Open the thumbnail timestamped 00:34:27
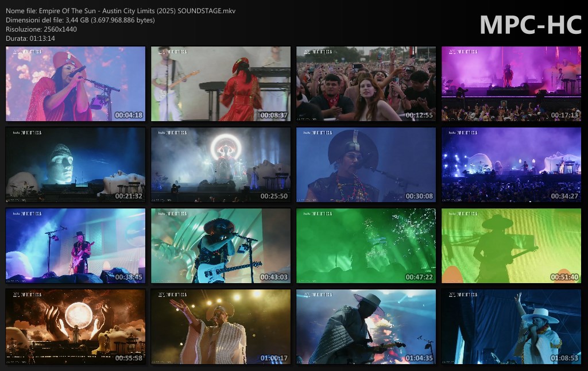Screen dimensions: 588x371 coord(511,165)
